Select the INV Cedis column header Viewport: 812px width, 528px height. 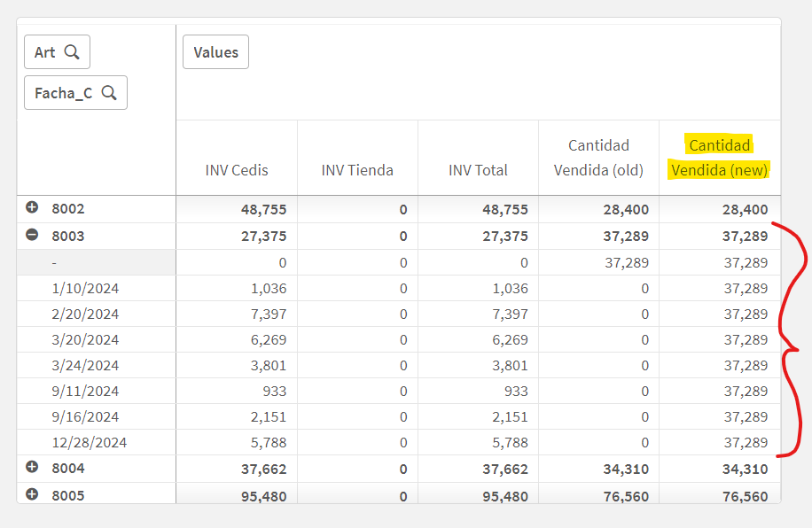pyautogui.click(x=237, y=170)
